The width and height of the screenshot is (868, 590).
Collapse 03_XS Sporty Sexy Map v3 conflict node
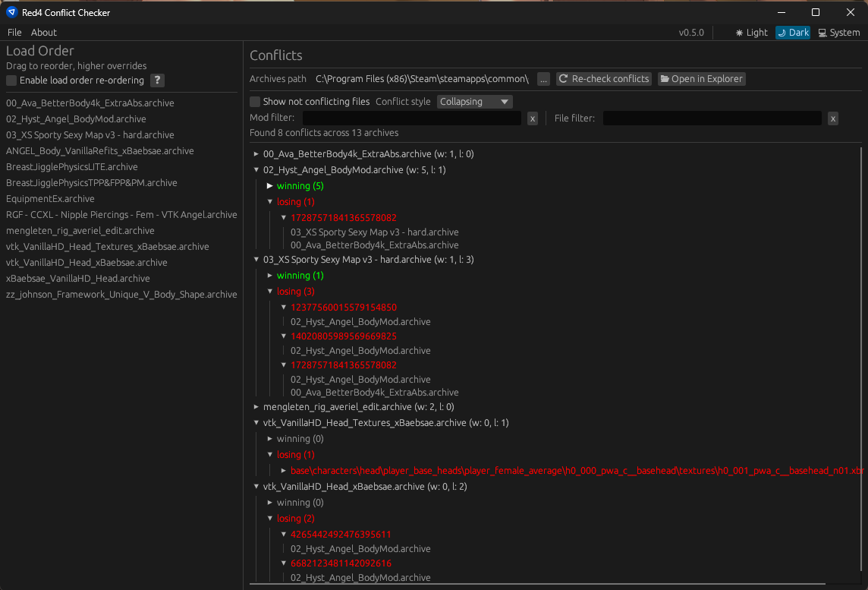coord(256,260)
